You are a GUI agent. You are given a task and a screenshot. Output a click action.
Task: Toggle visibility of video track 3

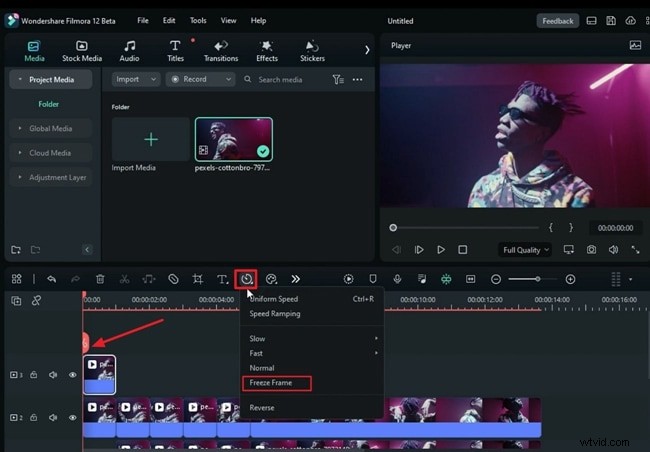(x=73, y=375)
